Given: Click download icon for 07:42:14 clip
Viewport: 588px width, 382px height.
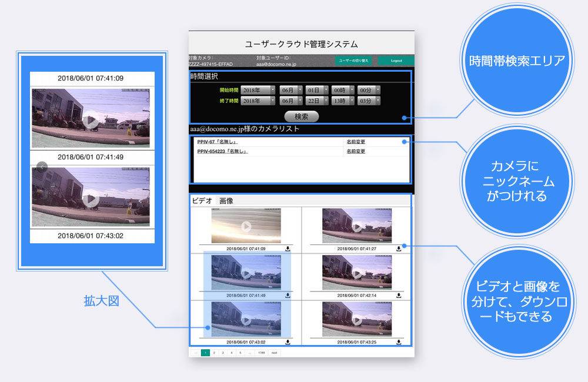Looking at the screenshot, I should 399,295.
